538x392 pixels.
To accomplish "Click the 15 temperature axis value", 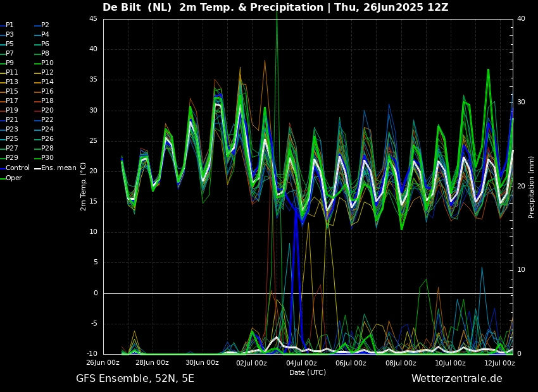I will point(93,202).
